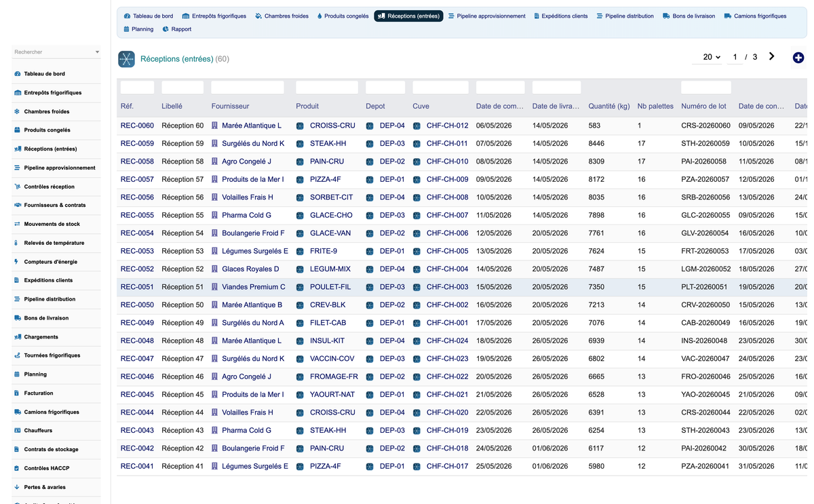Click the Réceptions module snowflake logo icon

click(126, 59)
